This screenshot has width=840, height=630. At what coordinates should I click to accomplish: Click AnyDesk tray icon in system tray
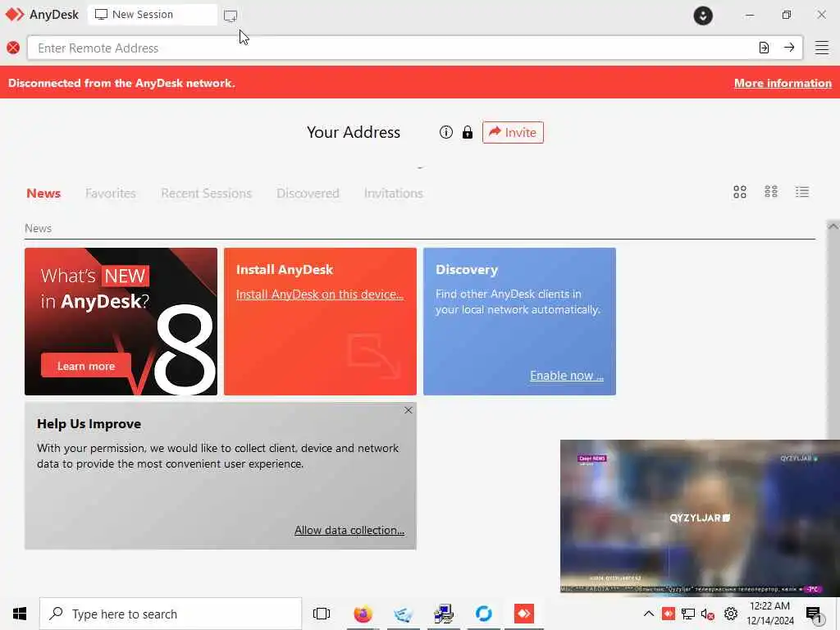tap(668, 614)
